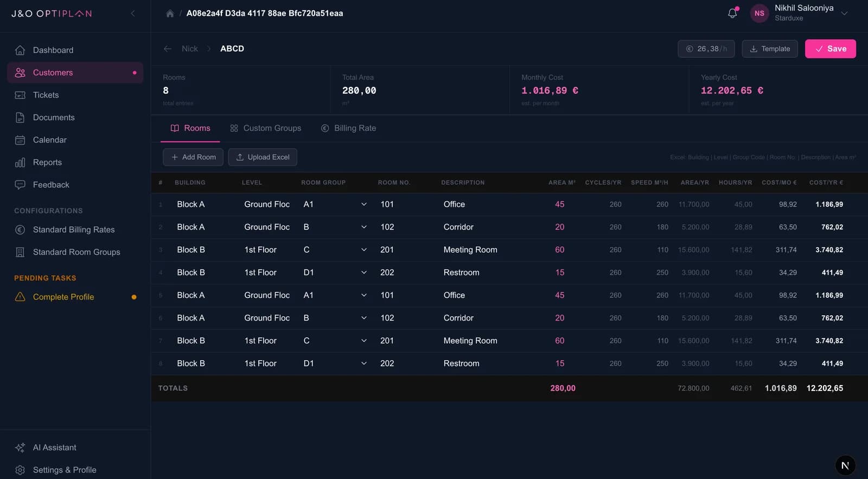The image size is (868, 479).
Task: Go to the home breadcrumb icon
Action: (170, 14)
